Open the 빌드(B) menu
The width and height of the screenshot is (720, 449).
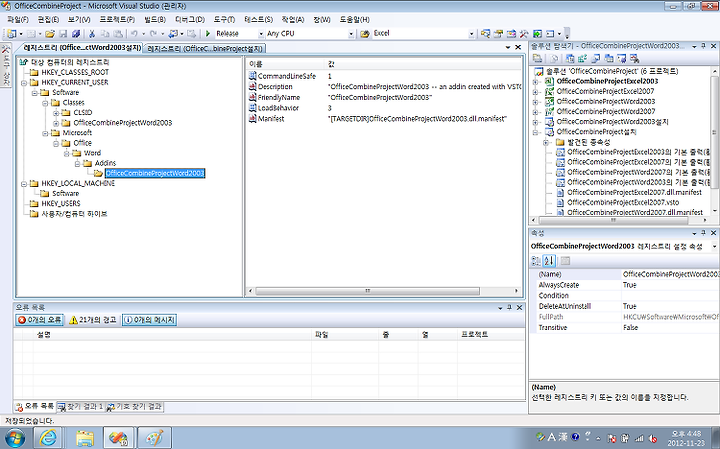tap(155, 19)
